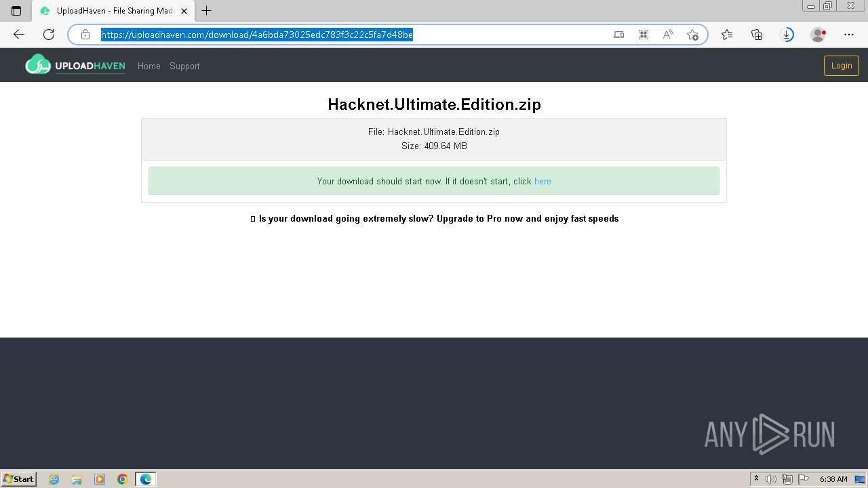This screenshot has height=488, width=868.
Task: Open the Collections icon
Action: (757, 35)
